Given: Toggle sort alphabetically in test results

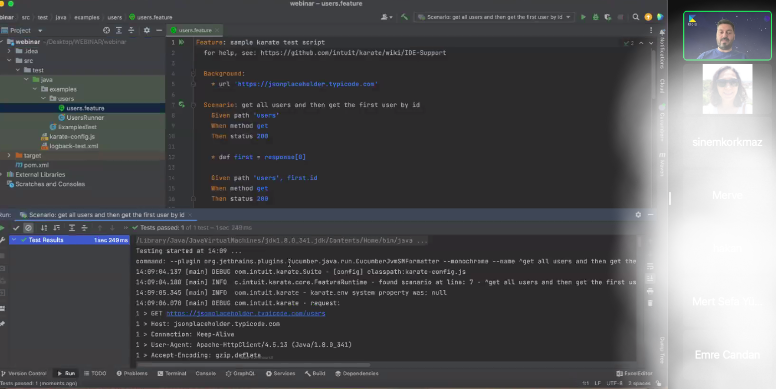Looking at the screenshot, I should point(44,228).
